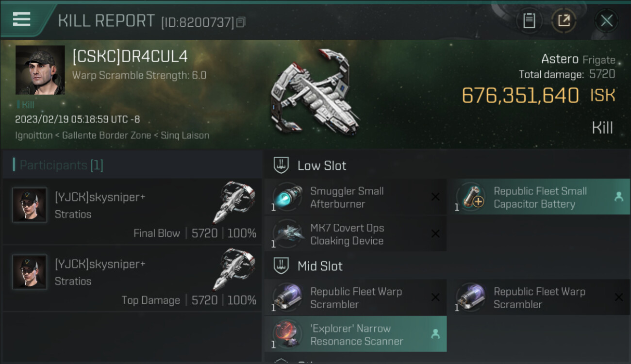The height and width of the screenshot is (364, 631).
Task: Copy the kill report ID
Action: point(241,22)
